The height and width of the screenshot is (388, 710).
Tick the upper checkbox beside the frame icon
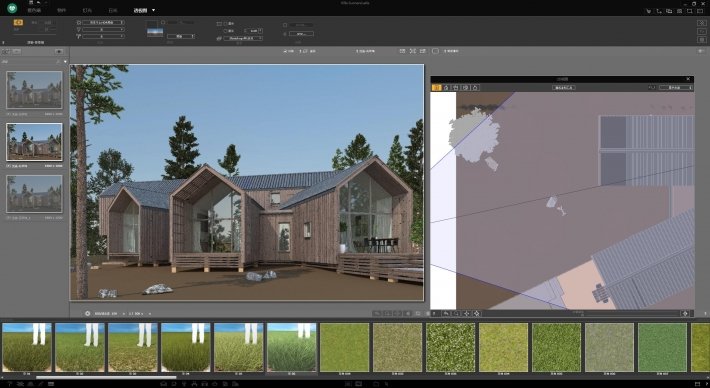[x=226, y=24]
